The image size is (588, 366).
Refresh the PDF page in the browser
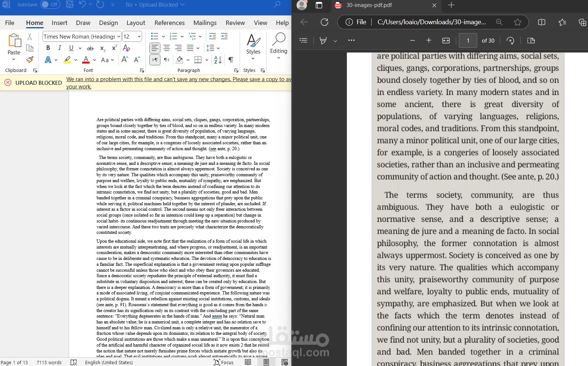pos(324,22)
